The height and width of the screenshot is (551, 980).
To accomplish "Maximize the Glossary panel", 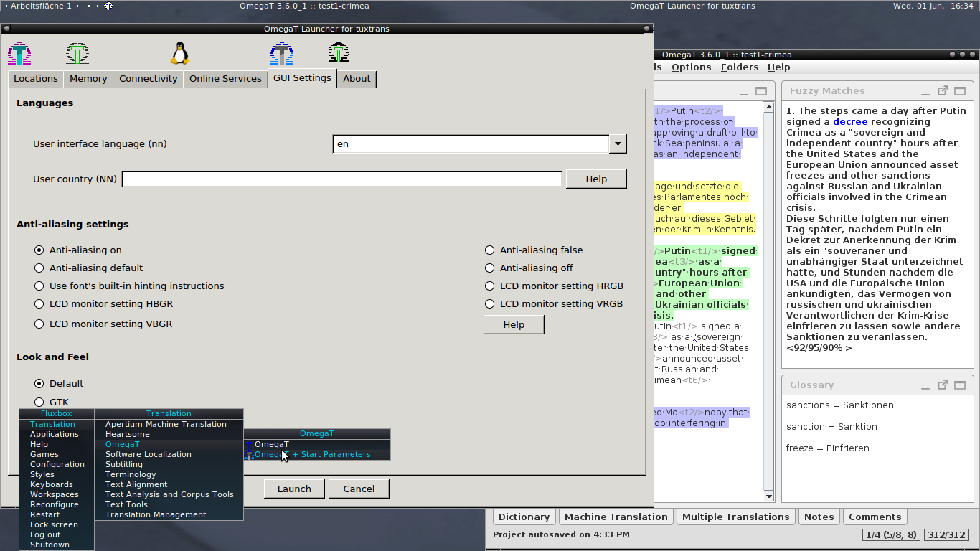I will 960,385.
